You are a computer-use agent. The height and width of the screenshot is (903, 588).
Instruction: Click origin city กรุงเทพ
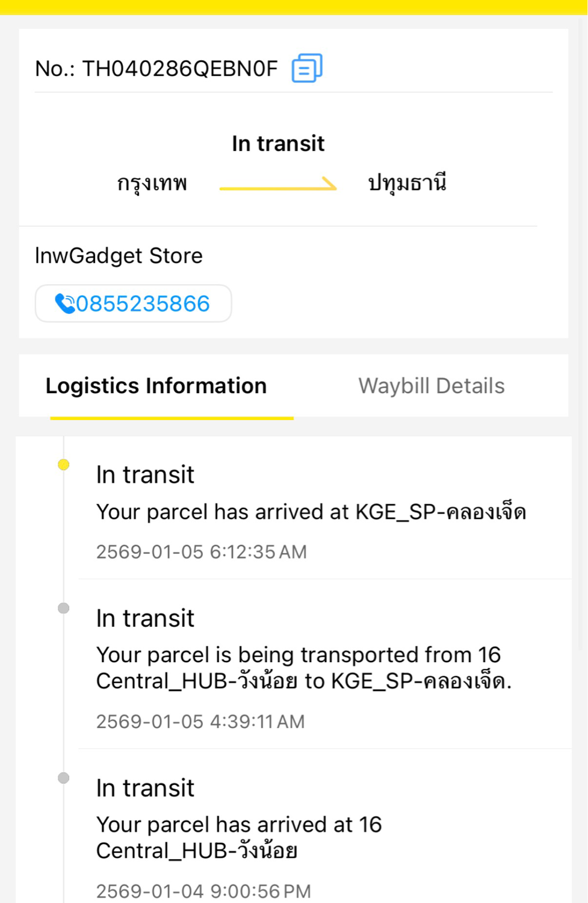coord(152,183)
